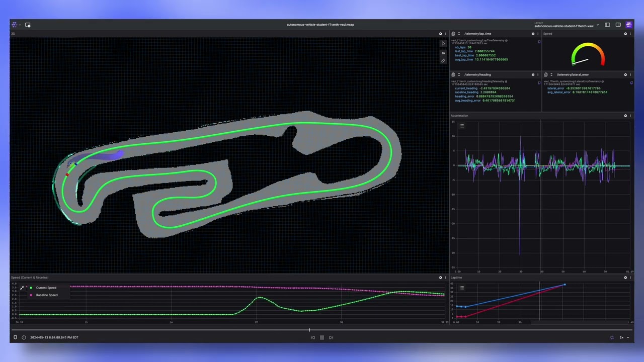Open settings gear of lateral_error panel
Image resolution: width=644 pixels, height=362 pixels.
626,74
